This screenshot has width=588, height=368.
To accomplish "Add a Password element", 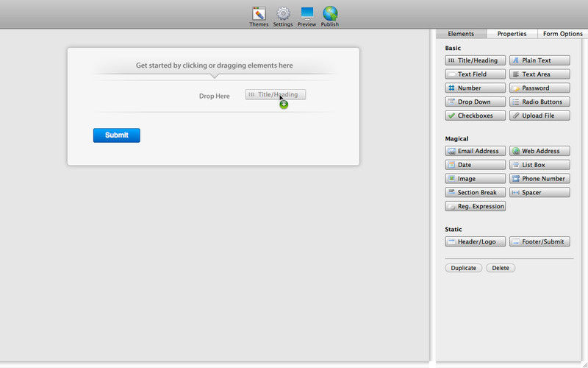I will [539, 88].
